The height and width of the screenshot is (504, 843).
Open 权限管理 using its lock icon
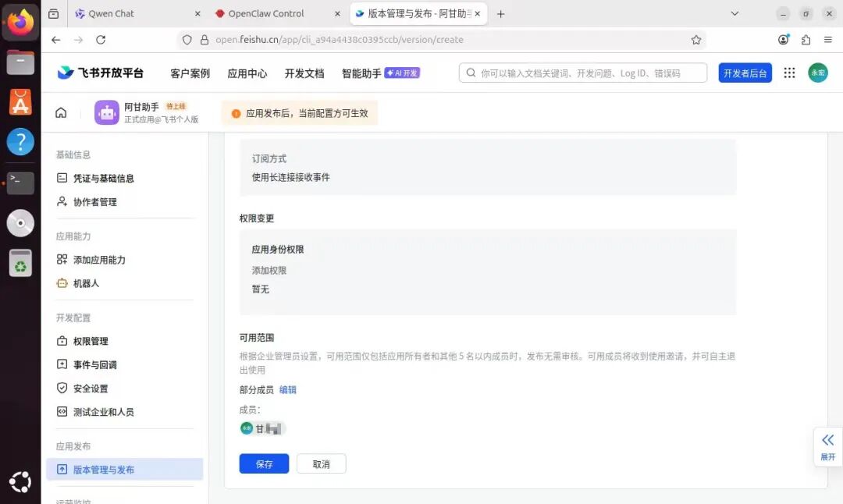62,341
